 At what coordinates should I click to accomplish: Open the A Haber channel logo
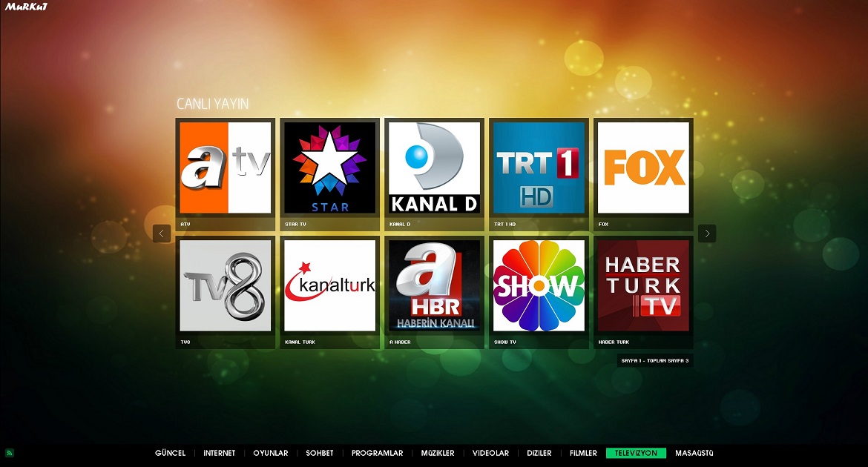pos(435,285)
